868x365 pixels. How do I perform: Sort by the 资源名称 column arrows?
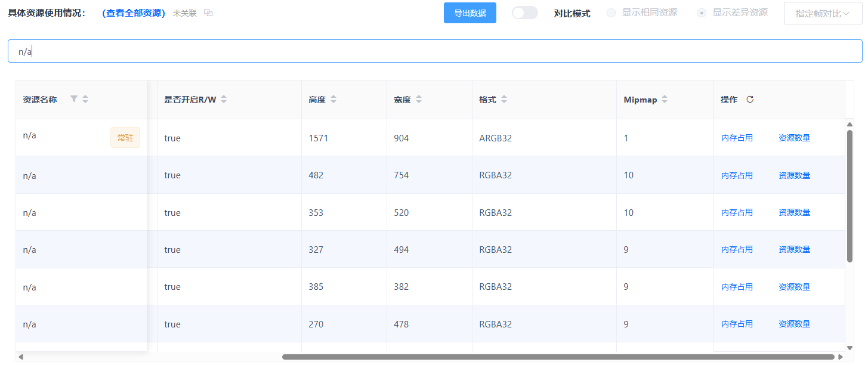click(x=85, y=100)
